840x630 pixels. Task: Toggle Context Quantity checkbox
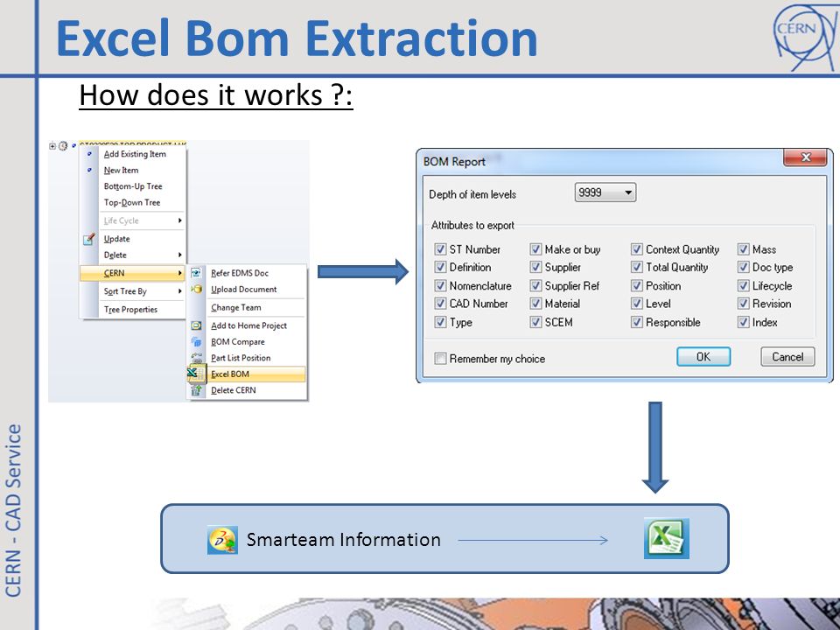pos(636,249)
